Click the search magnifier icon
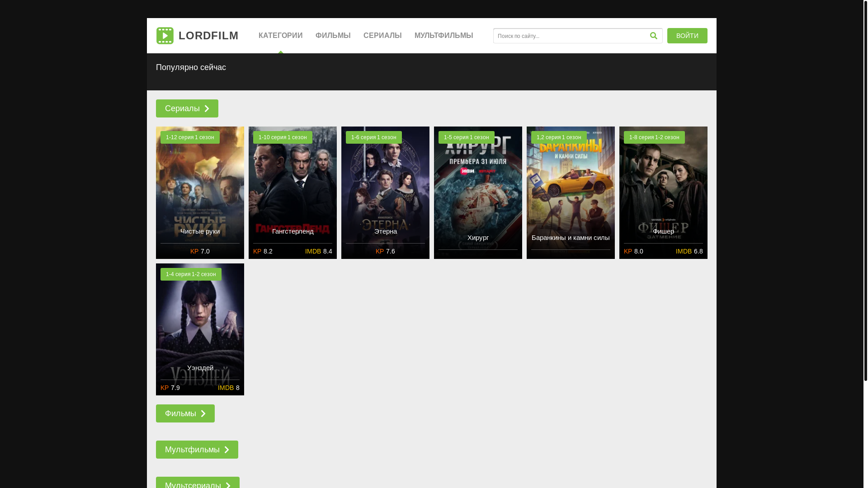This screenshot has width=868, height=488. 653,36
